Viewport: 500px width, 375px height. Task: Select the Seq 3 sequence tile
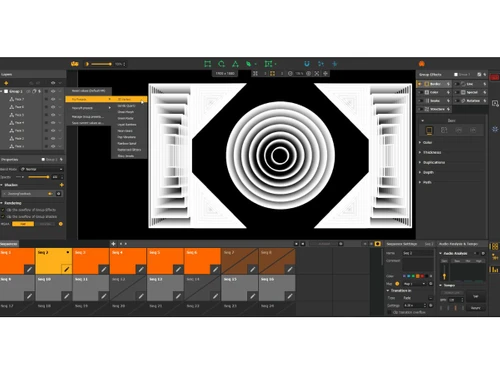click(91, 261)
